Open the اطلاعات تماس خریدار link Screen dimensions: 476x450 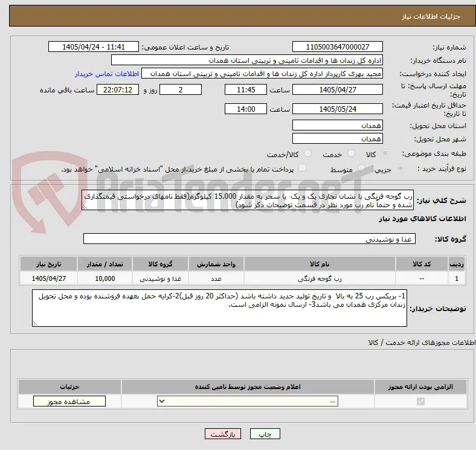click(107, 74)
